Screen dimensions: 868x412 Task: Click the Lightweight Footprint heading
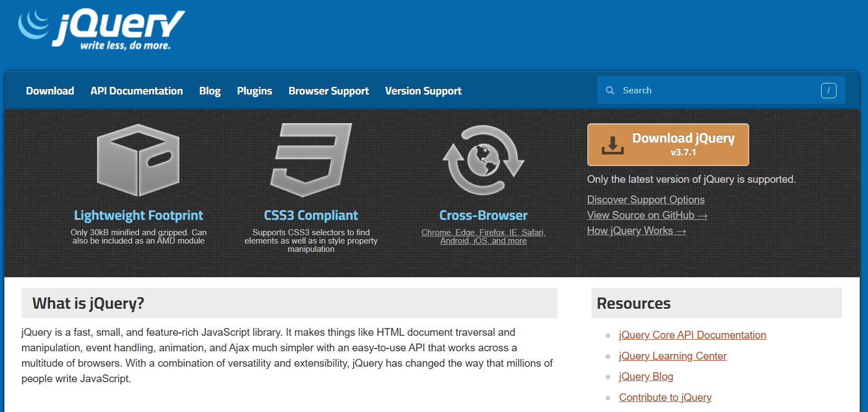[x=139, y=215]
